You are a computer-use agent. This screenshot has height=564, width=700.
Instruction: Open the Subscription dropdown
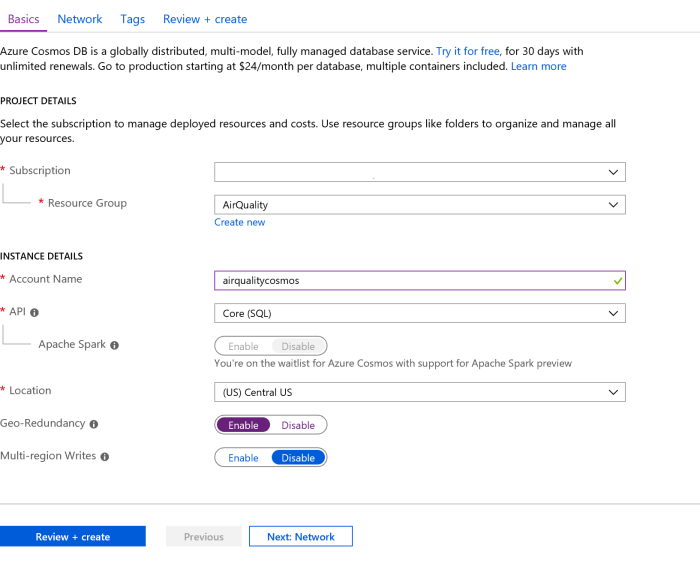point(420,172)
